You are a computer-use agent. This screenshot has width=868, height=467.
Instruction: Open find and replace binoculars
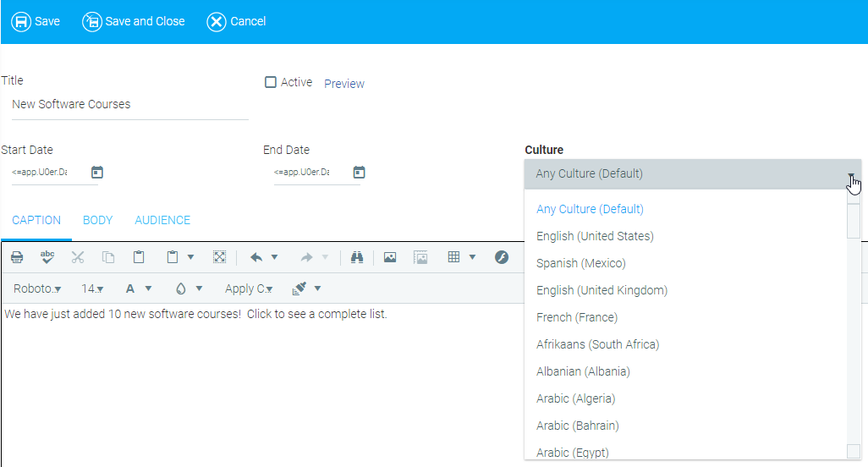(x=357, y=257)
